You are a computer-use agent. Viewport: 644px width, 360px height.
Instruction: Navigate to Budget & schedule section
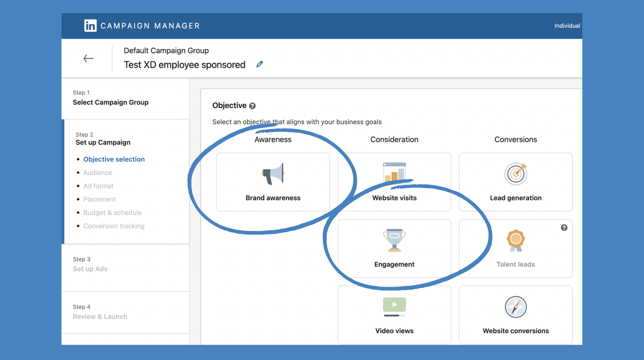113,213
